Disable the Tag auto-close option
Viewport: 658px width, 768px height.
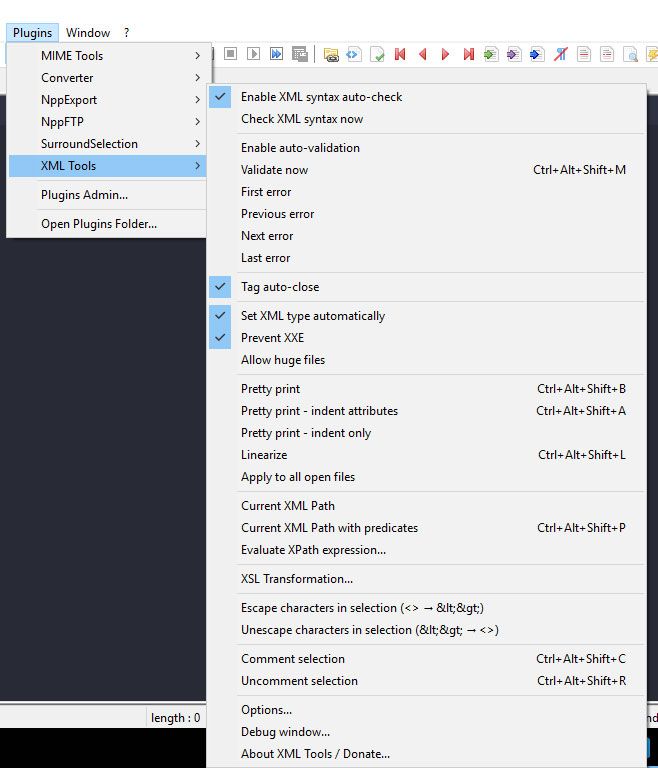pos(427,287)
